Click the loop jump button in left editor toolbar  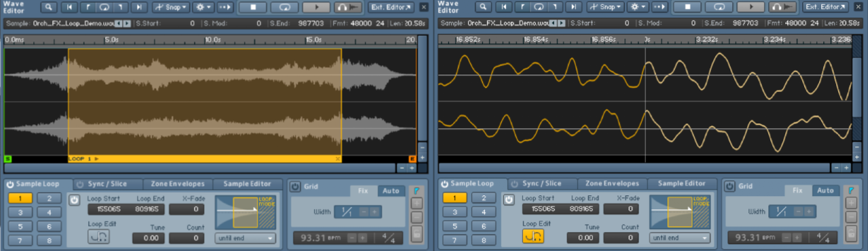click(x=104, y=7)
